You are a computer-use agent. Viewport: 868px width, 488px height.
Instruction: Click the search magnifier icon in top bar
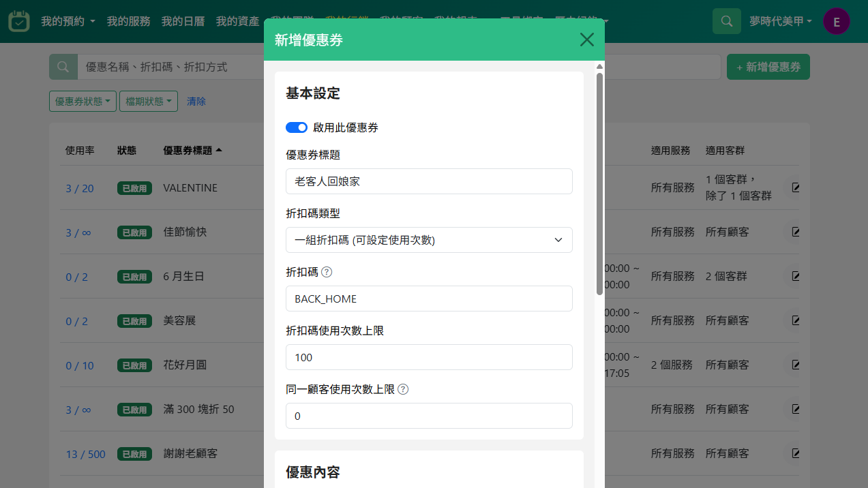coord(726,21)
